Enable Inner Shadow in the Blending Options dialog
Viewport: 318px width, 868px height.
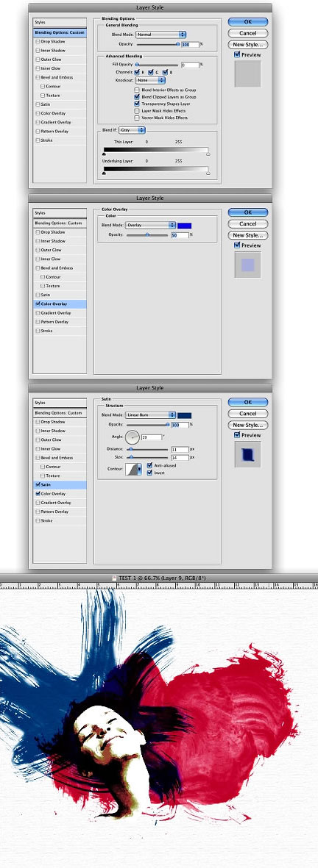pyautogui.click(x=38, y=51)
